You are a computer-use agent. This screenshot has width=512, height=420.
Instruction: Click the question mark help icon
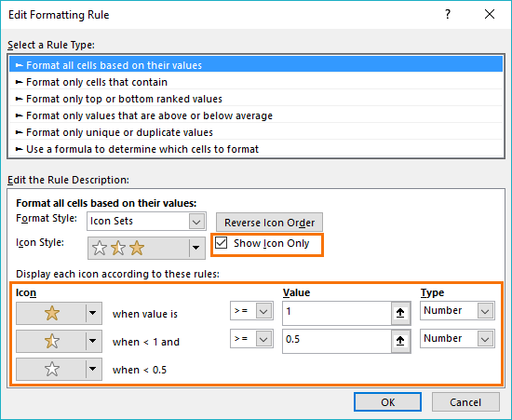448,14
